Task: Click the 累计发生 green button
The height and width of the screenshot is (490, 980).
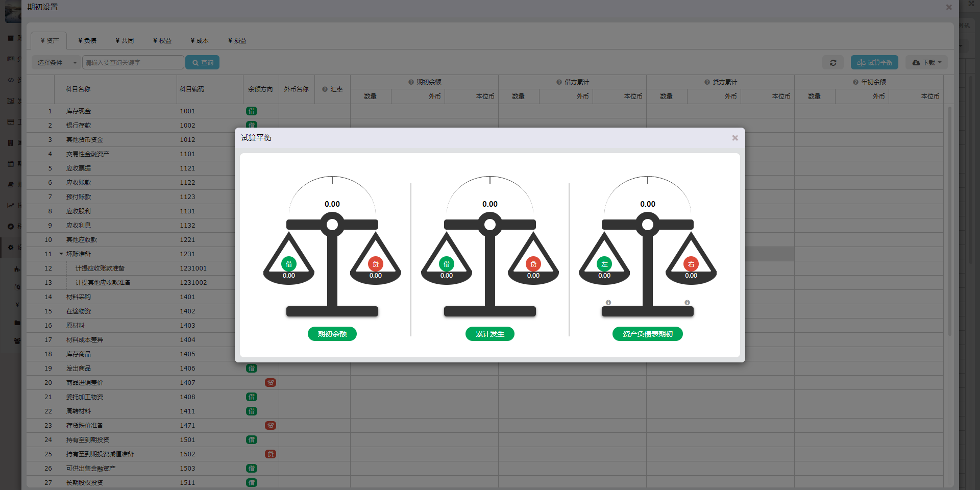Action: click(489, 334)
